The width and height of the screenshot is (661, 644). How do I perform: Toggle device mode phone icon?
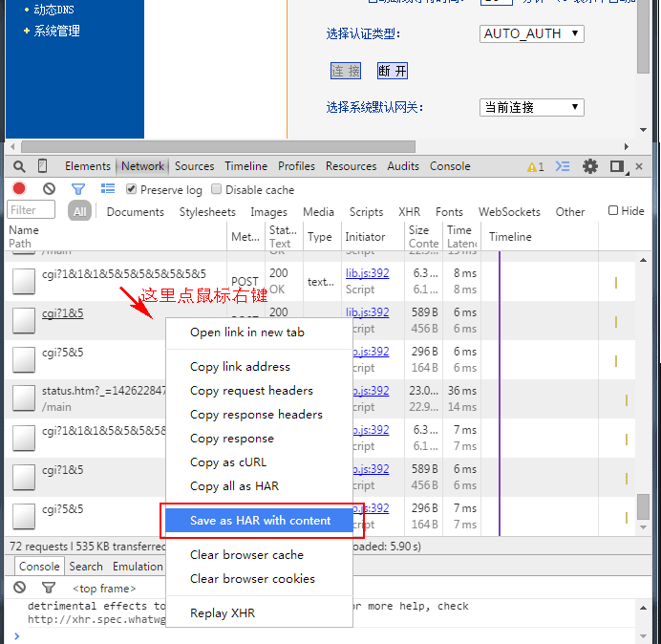point(43,166)
